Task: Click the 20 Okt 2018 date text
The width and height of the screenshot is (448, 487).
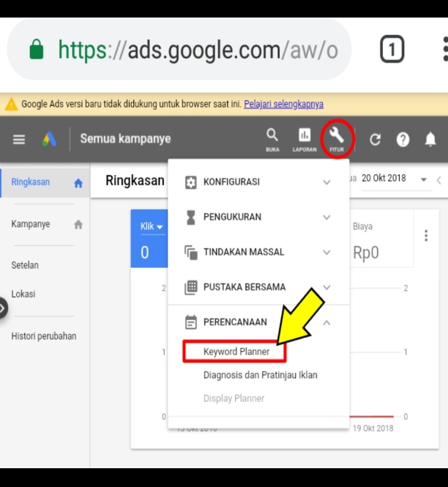Action: (x=384, y=178)
